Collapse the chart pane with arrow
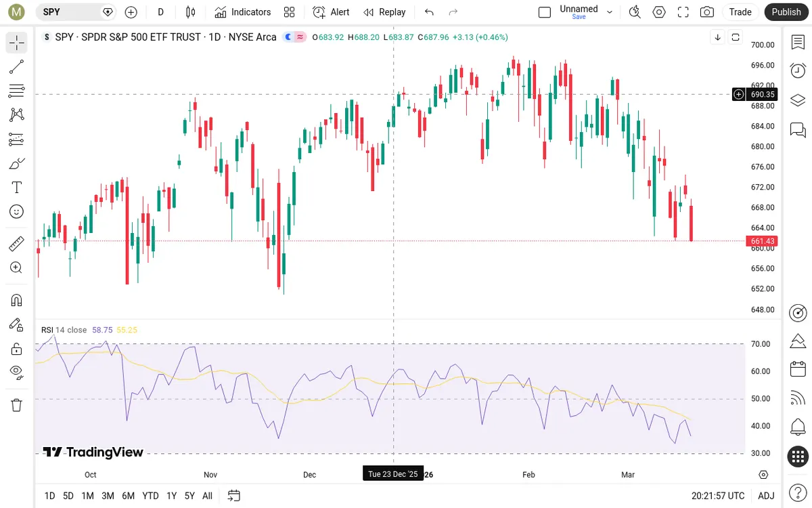Viewport: 812px width, 508px height. tap(717, 37)
